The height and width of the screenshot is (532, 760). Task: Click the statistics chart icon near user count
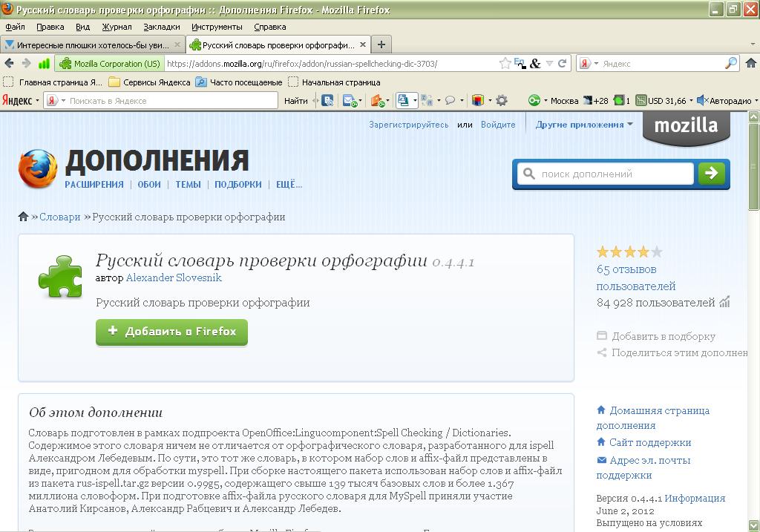(x=724, y=302)
